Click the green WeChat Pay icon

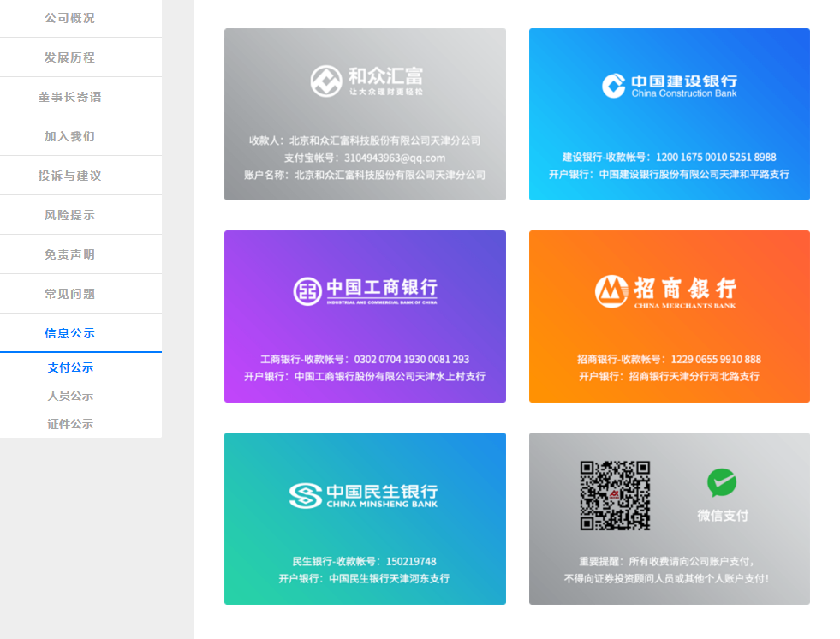[x=722, y=483]
